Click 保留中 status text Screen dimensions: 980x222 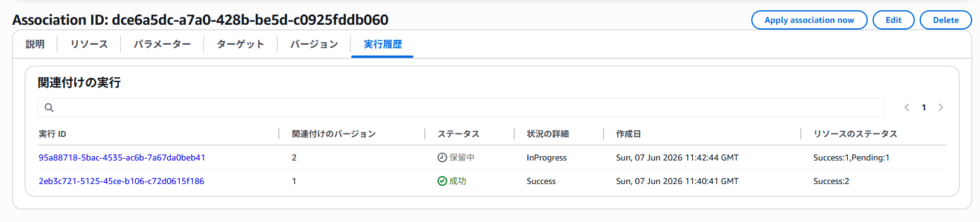(x=462, y=157)
